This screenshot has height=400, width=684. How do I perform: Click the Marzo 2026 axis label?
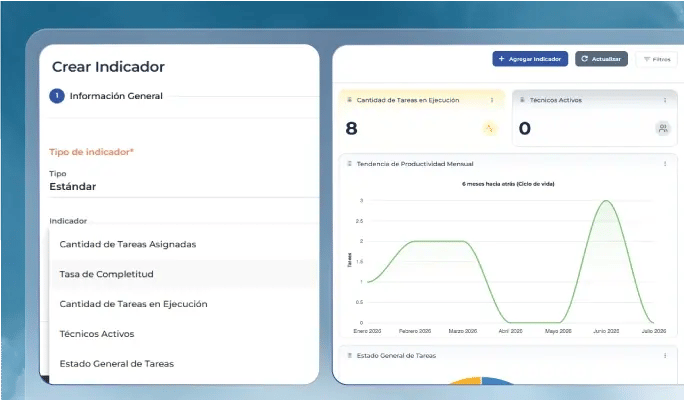tap(463, 331)
